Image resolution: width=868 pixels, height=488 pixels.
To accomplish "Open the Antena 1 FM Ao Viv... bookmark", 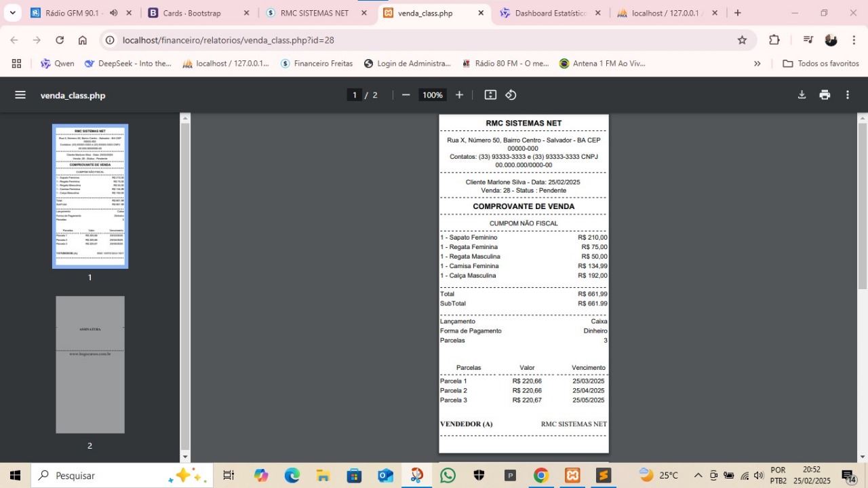I will pos(602,64).
